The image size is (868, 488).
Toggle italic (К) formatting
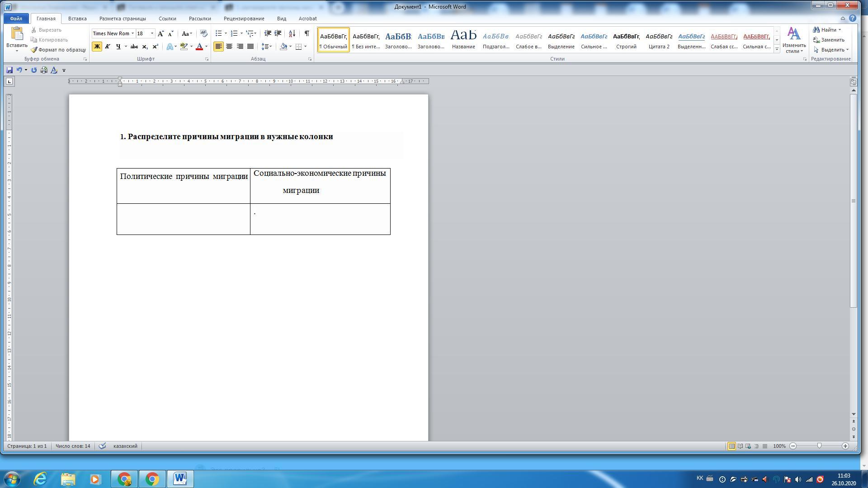point(108,47)
